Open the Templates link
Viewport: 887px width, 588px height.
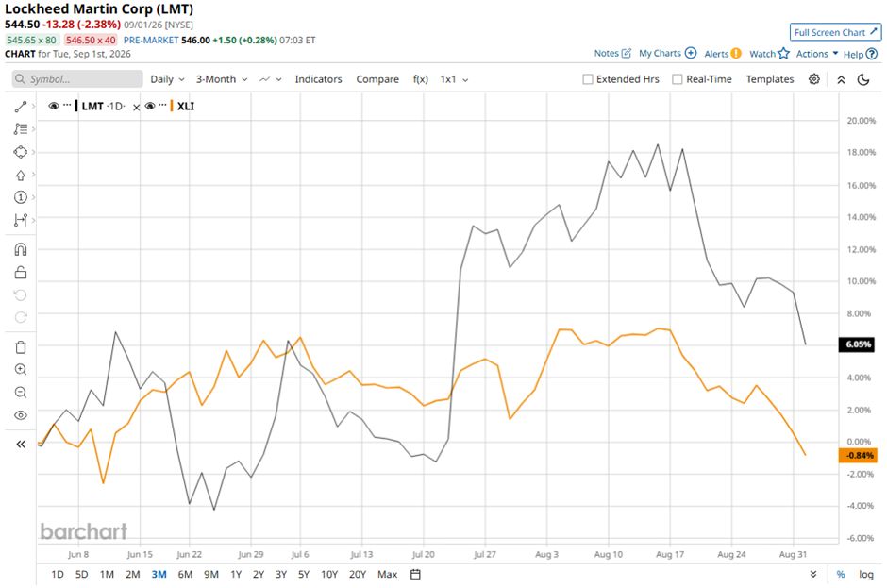click(769, 79)
